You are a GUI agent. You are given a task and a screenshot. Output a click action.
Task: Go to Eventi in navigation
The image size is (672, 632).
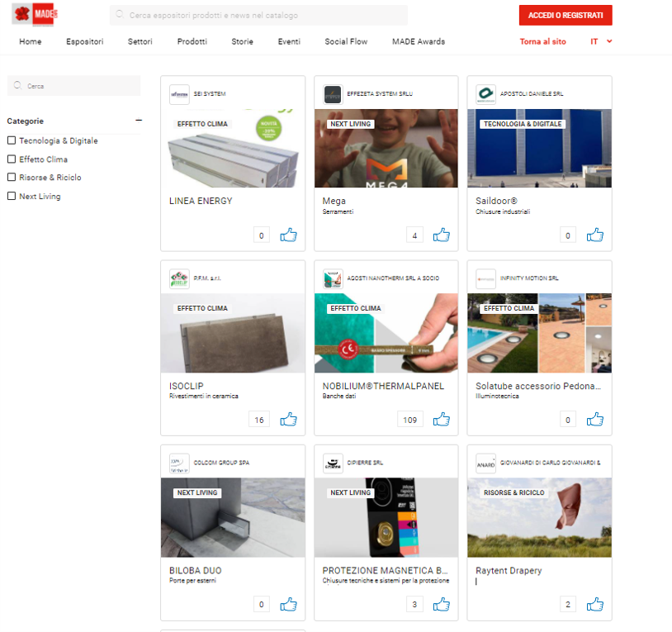click(289, 41)
